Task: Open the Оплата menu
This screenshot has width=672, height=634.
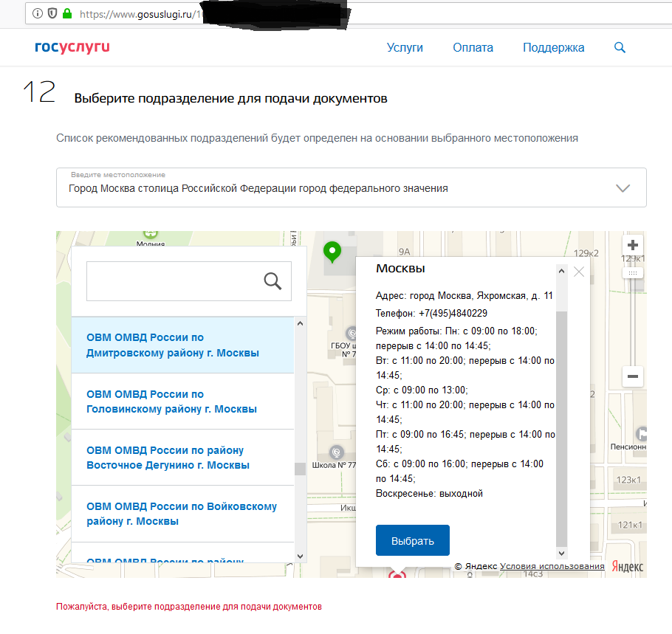Action: [x=473, y=47]
